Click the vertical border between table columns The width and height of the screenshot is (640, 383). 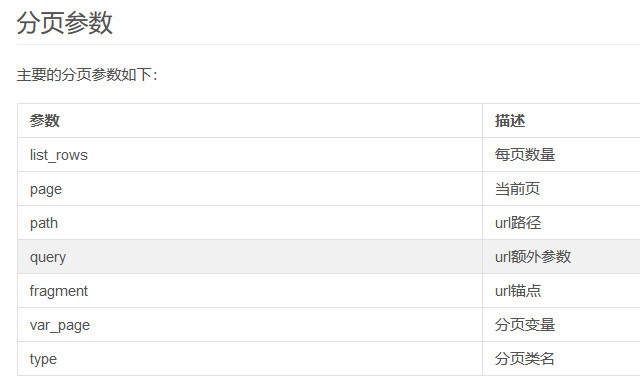482,240
